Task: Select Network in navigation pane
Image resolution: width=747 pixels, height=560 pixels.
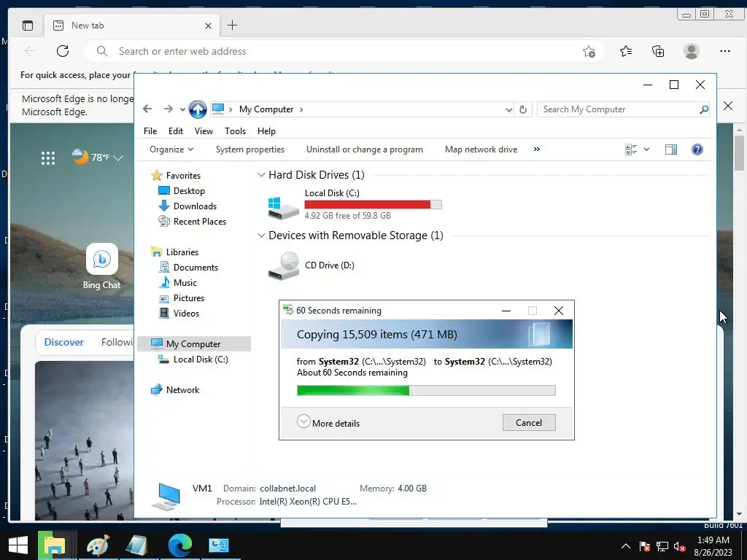Action: (182, 390)
